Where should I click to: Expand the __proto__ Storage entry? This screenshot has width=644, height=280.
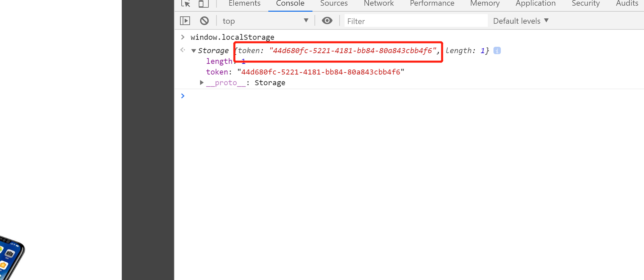pyautogui.click(x=202, y=83)
